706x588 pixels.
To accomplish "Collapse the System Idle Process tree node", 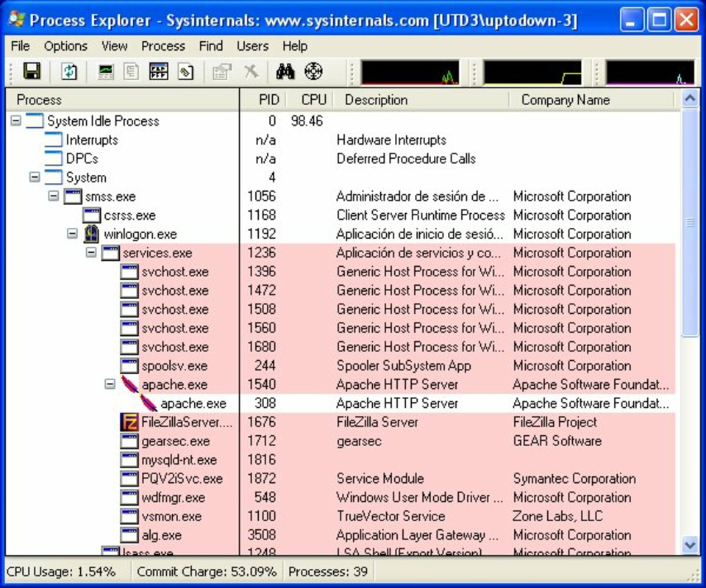I will click(15, 121).
